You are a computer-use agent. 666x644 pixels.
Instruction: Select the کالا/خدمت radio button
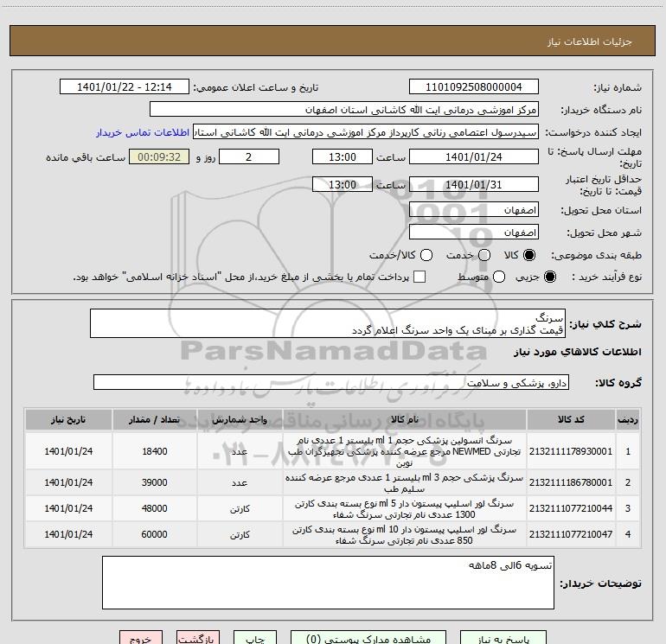tap(426, 255)
